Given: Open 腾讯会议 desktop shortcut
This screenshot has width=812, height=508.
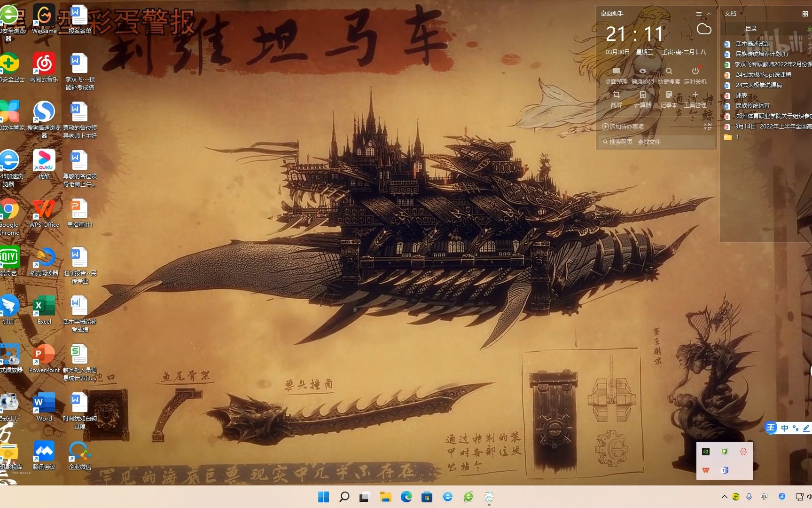Looking at the screenshot, I should click(x=44, y=455).
